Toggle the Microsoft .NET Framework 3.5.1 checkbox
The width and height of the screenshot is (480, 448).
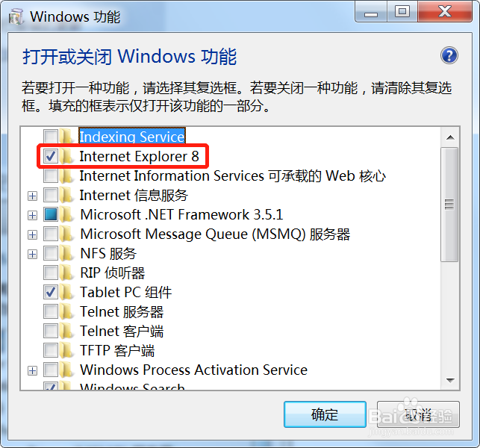click(51, 214)
